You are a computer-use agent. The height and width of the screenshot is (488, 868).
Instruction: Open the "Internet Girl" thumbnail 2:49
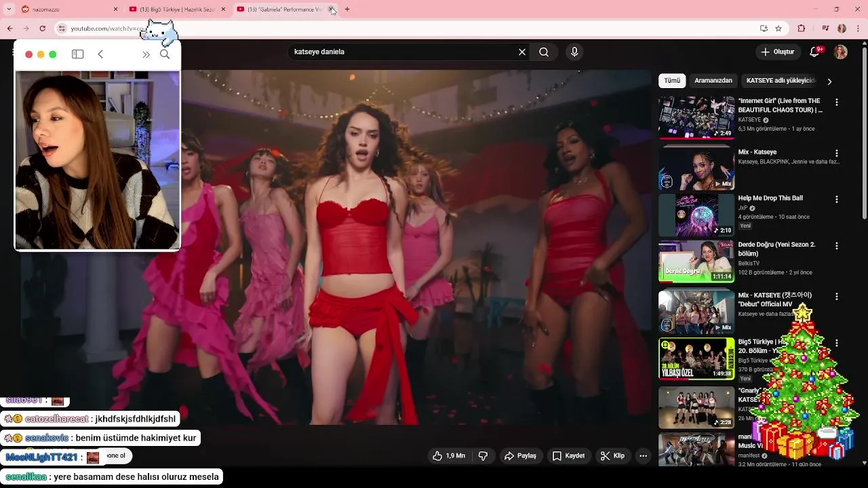(696, 117)
